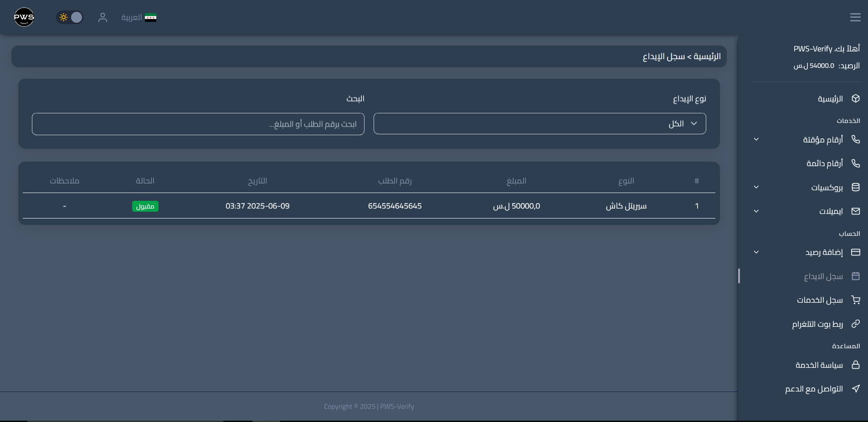Click the phone icon beside أرقام دائمة
The image size is (868, 422).
856,163
